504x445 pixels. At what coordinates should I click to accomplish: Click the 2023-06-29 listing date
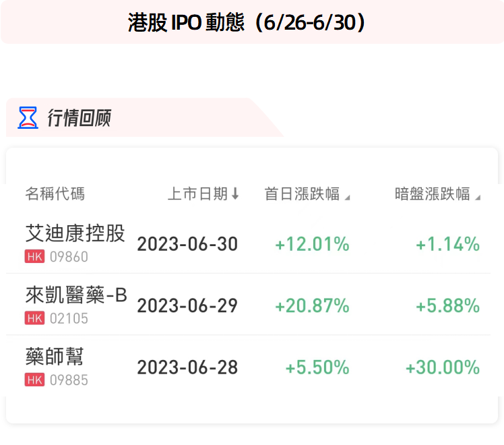(x=187, y=306)
